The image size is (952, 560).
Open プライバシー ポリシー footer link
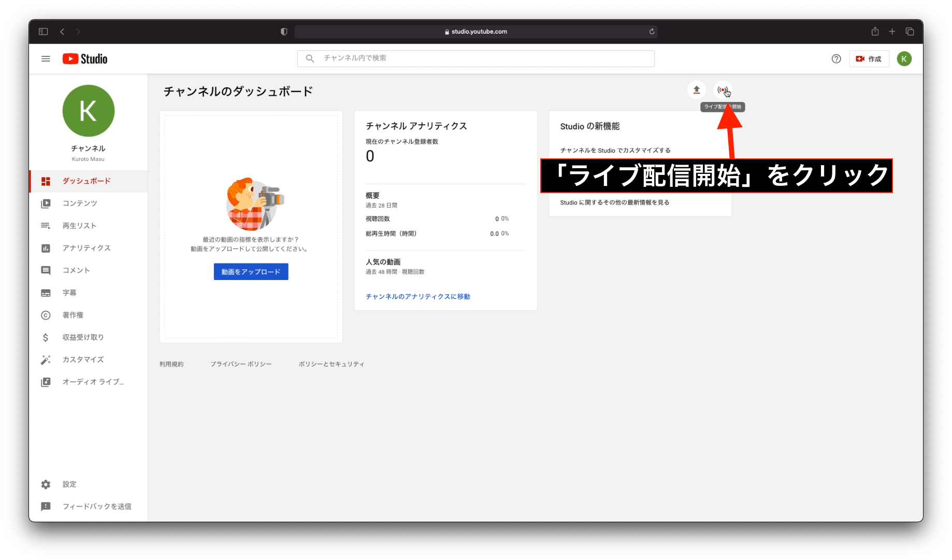(x=241, y=364)
